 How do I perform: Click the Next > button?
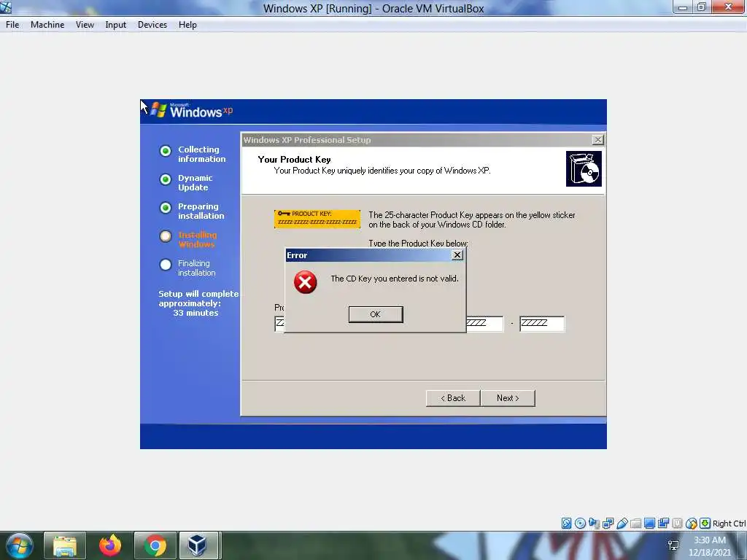(x=508, y=398)
